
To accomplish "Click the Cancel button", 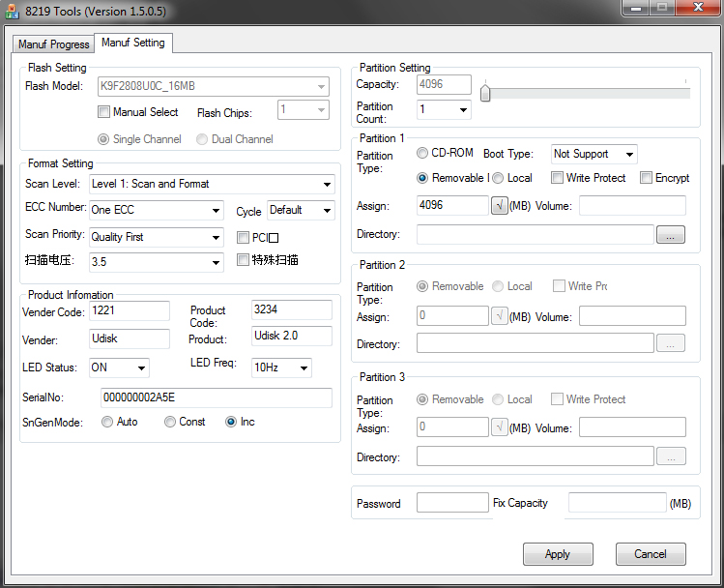I will click(650, 554).
